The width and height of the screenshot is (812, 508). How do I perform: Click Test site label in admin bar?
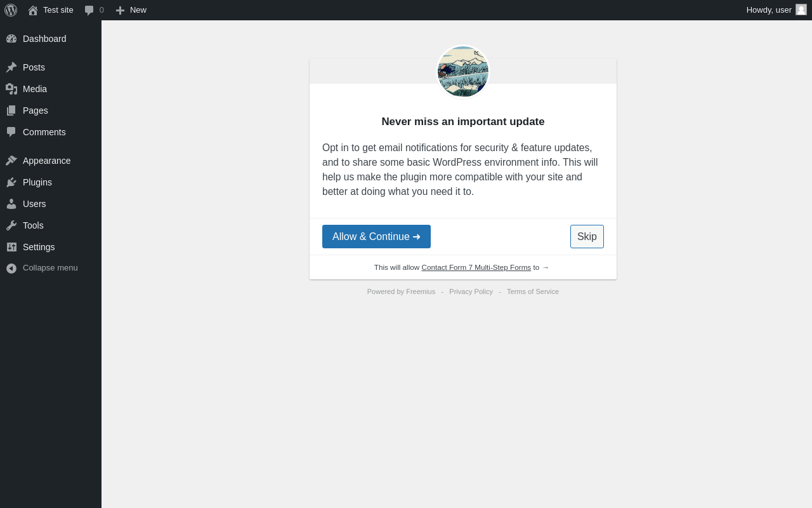click(x=58, y=10)
